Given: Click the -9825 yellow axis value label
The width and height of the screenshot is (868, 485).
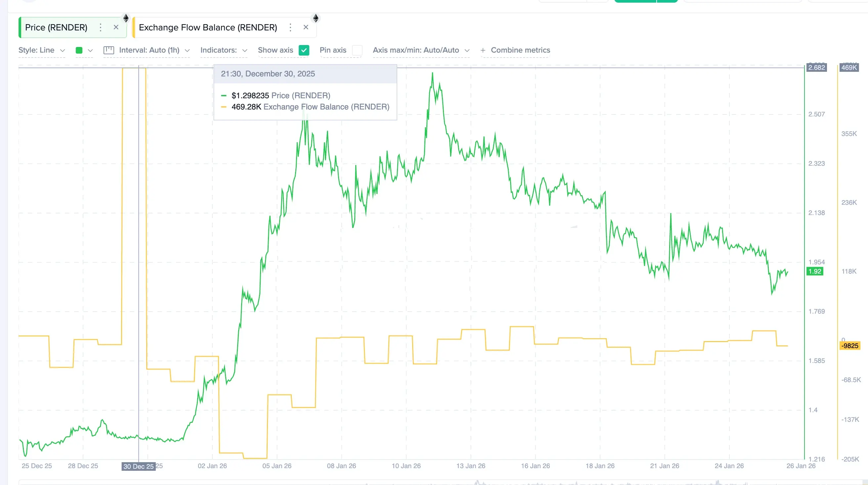Looking at the screenshot, I should click(x=849, y=346).
